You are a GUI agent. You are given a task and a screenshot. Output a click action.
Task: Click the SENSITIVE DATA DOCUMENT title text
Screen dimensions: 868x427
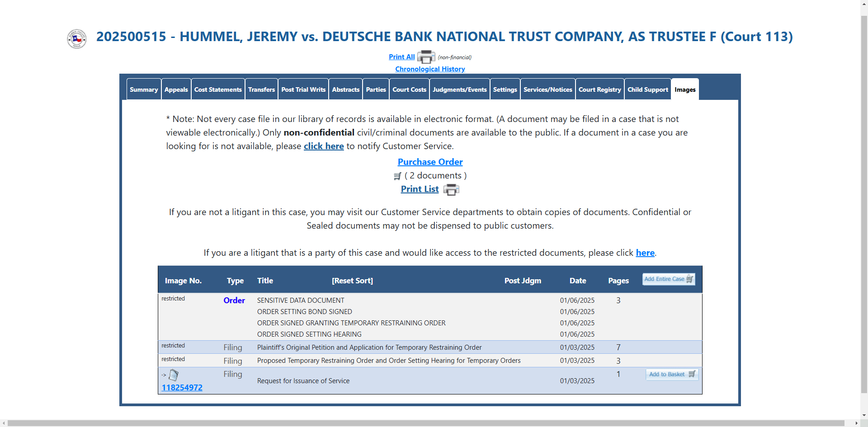pyautogui.click(x=301, y=300)
